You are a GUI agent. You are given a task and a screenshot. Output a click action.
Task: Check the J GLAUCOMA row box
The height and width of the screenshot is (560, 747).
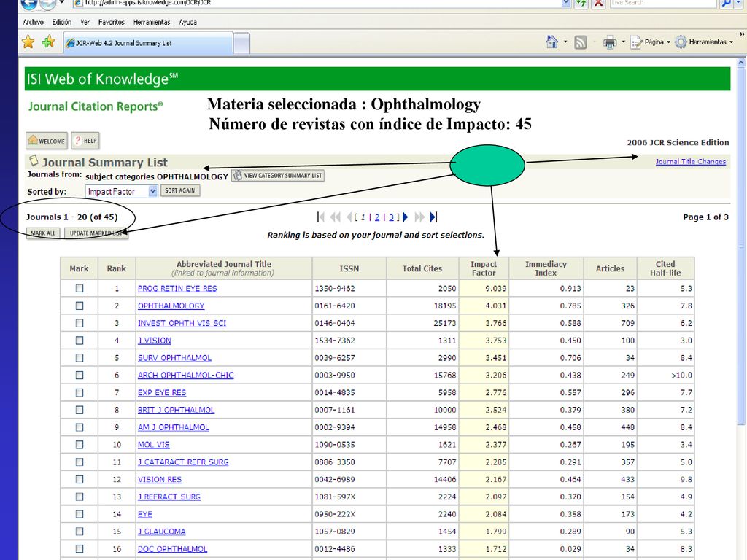click(x=80, y=532)
